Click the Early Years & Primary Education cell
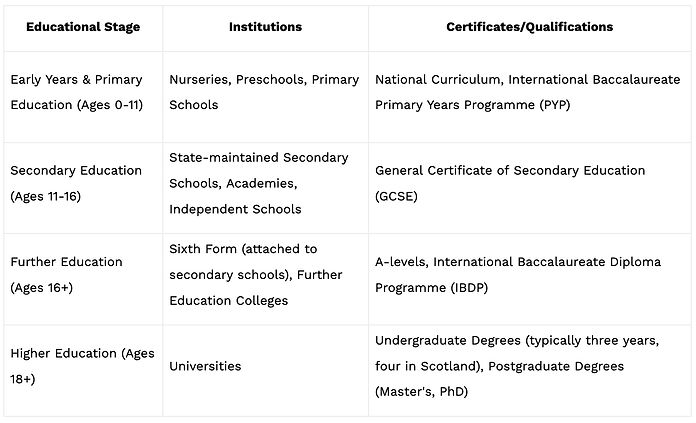This screenshot has width=696, height=423. click(77, 91)
